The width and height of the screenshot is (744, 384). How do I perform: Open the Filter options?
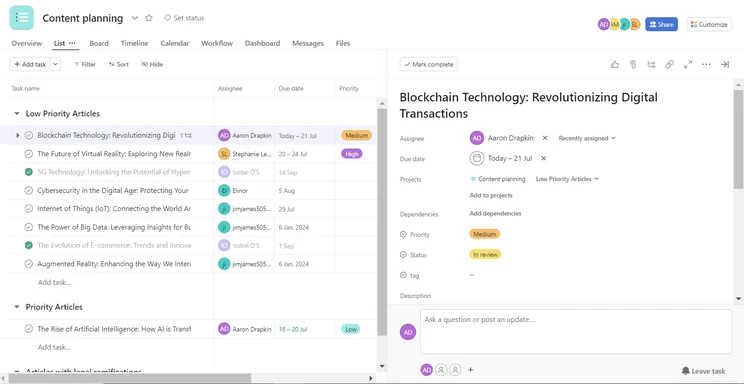pyautogui.click(x=85, y=64)
